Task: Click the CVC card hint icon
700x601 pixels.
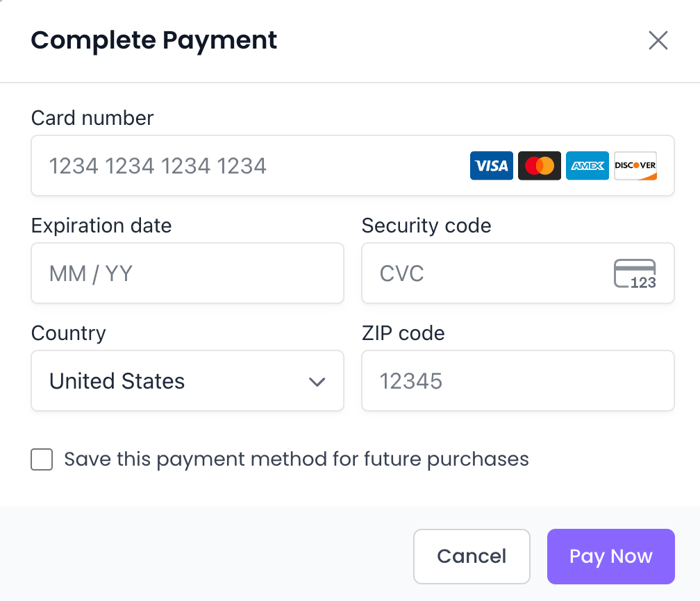Action: pos(635,273)
